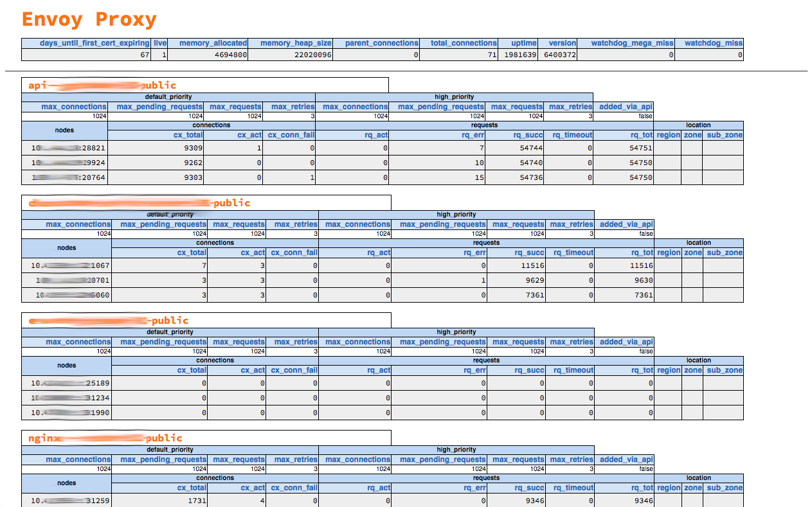Click the nodes header in nginx cluster table

tap(66, 483)
